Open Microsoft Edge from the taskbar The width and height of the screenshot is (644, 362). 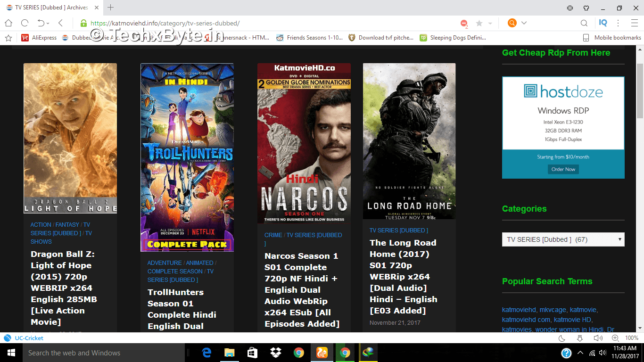(206, 353)
